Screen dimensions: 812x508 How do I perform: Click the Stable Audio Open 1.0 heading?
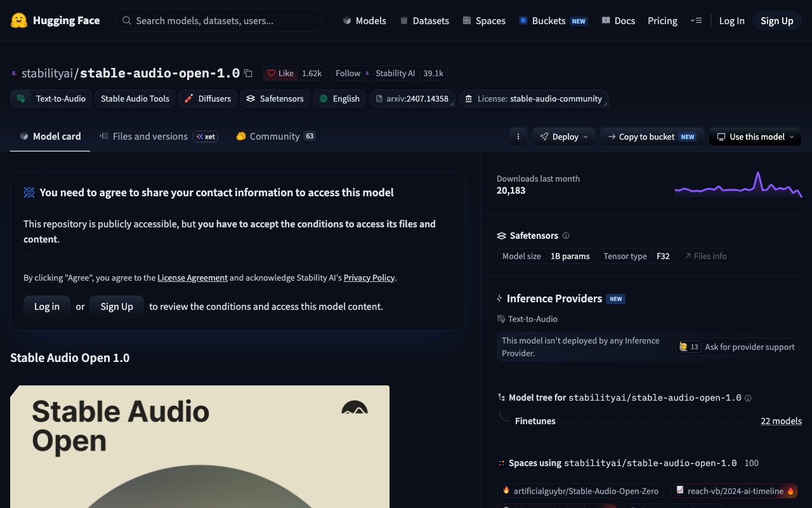click(x=70, y=358)
